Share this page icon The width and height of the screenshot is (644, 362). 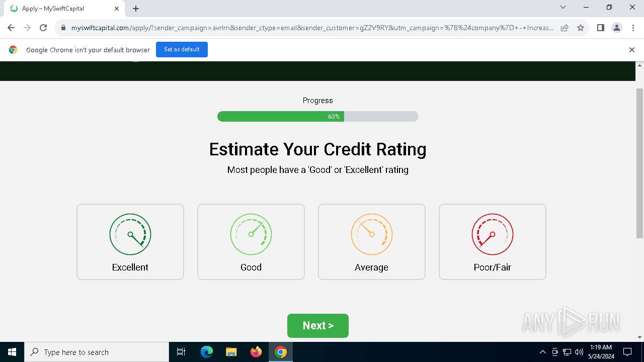point(565,28)
